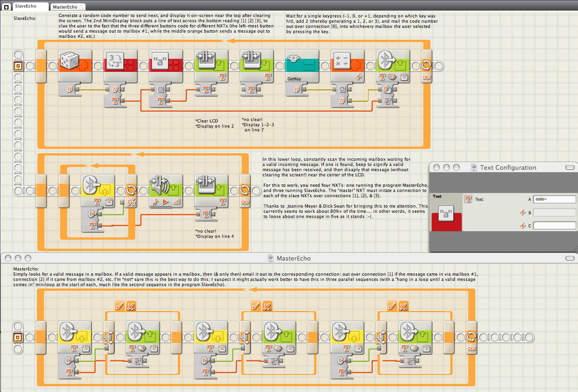Click the lower outer loop's infinity end
Viewport: 578px width, 392px height.
click(245, 190)
